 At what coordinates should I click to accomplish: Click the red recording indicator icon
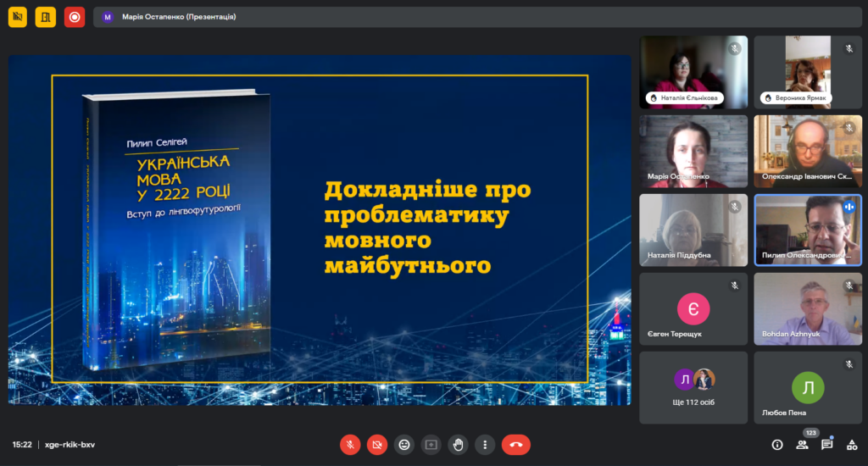pyautogui.click(x=75, y=17)
